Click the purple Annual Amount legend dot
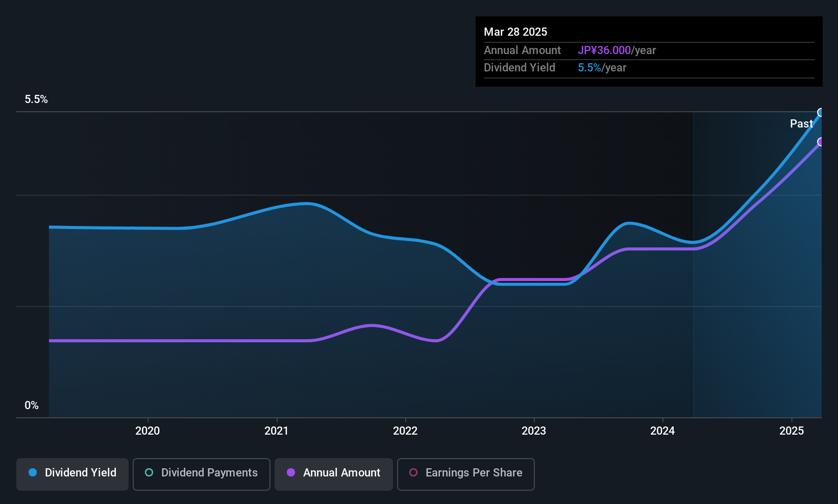 291,473
